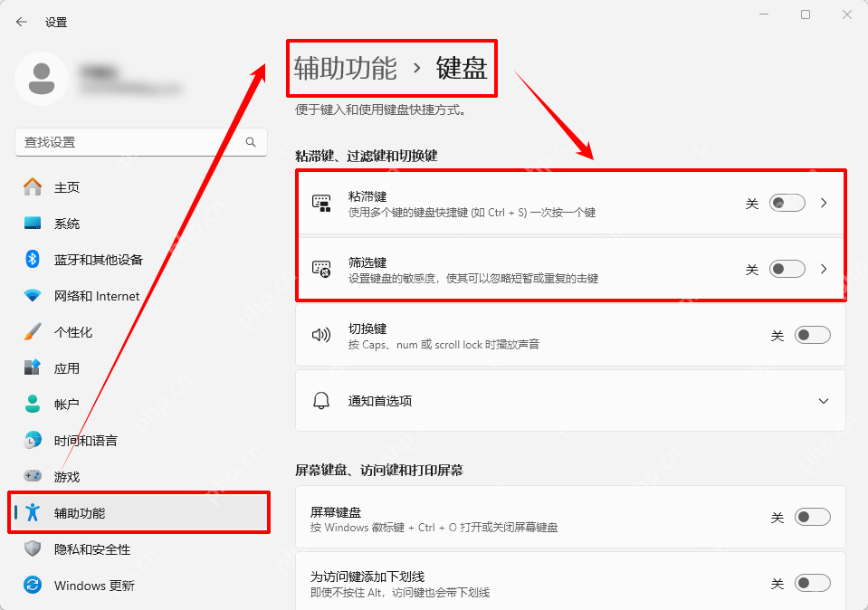Click the 切换键 speaker icon
Screen dimensions: 868x610
click(321, 335)
